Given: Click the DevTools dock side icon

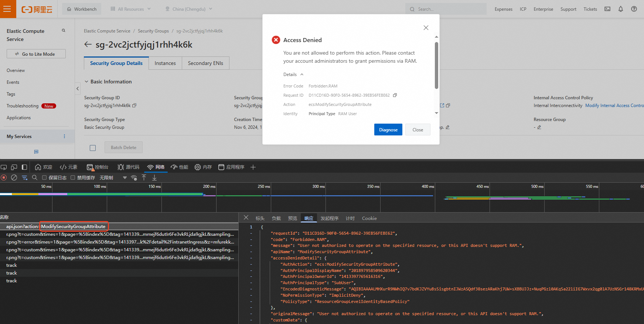Looking at the screenshot, I should click(x=24, y=167).
